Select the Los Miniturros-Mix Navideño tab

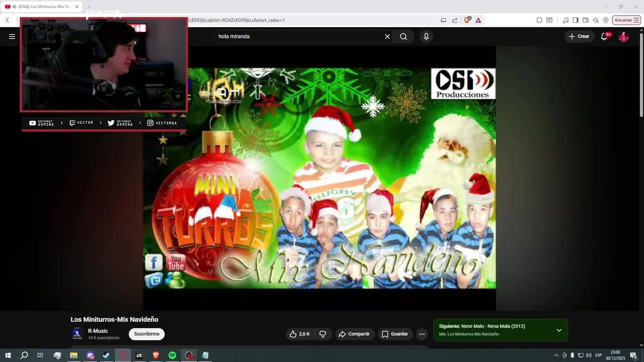click(42, 7)
